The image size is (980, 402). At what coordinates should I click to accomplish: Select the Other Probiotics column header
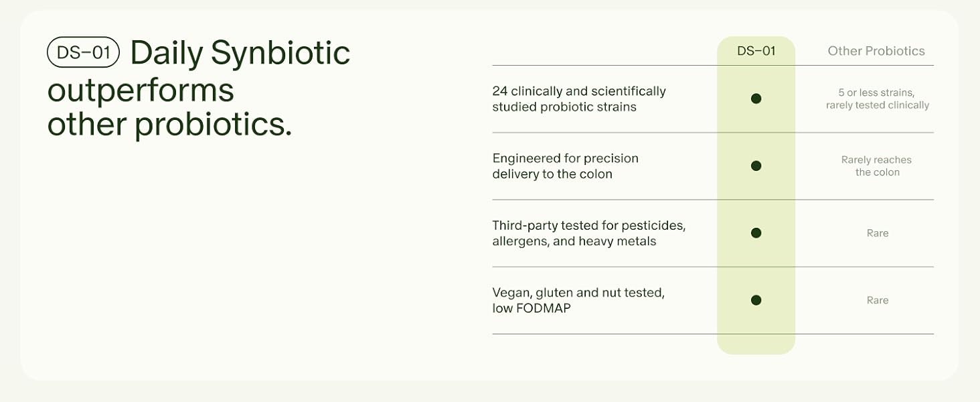[x=876, y=51]
